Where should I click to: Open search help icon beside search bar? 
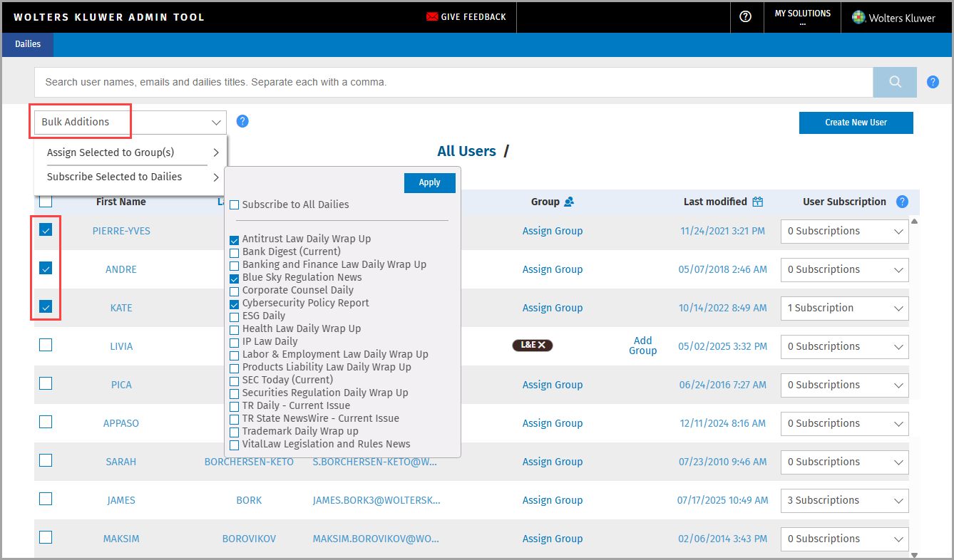coord(933,82)
